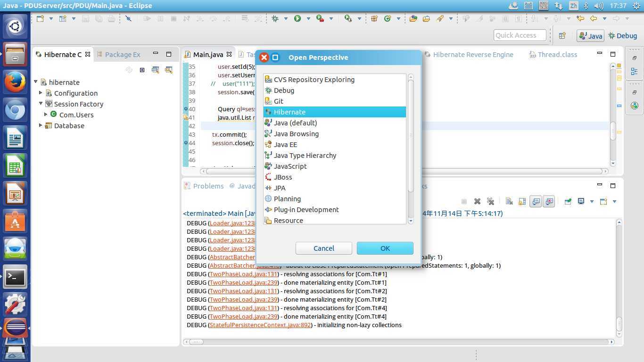Image resolution: width=644 pixels, height=362 pixels.
Task: Expand the Com.Users tree node
Action: (46, 115)
